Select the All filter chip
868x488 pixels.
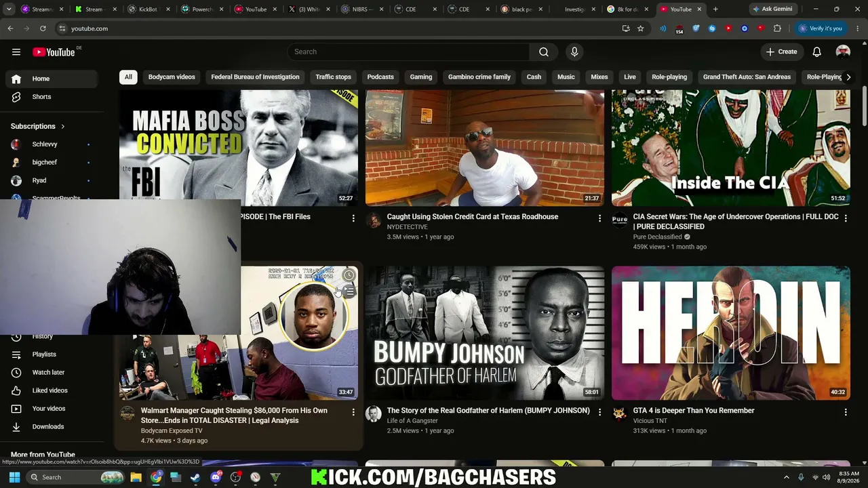[x=128, y=77]
